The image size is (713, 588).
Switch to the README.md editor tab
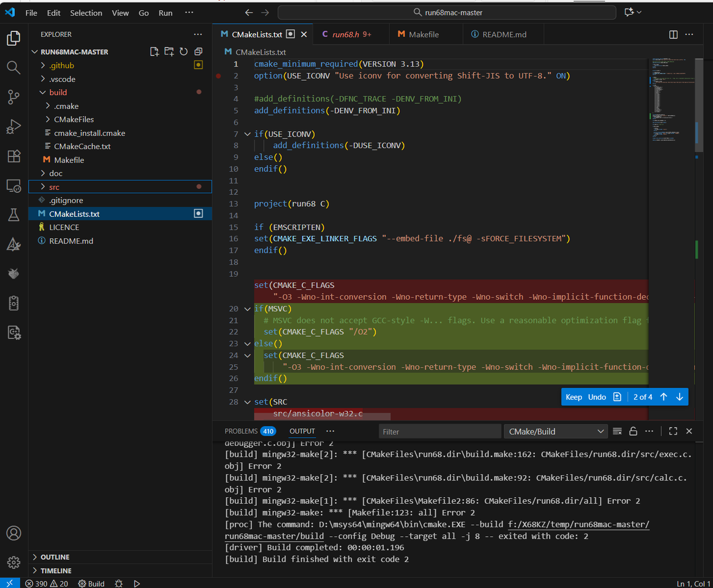504,34
